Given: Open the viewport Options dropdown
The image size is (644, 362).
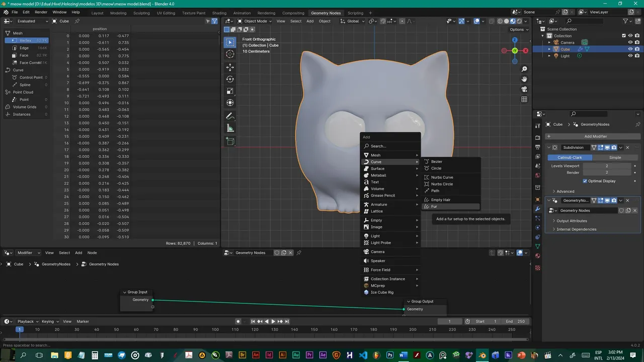Looking at the screenshot, I should (519, 29).
